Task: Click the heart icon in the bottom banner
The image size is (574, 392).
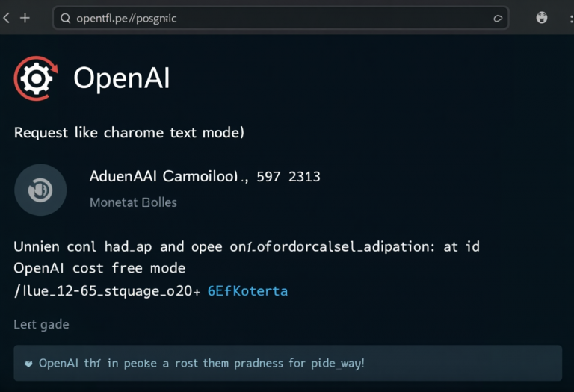Action: click(x=28, y=364)
